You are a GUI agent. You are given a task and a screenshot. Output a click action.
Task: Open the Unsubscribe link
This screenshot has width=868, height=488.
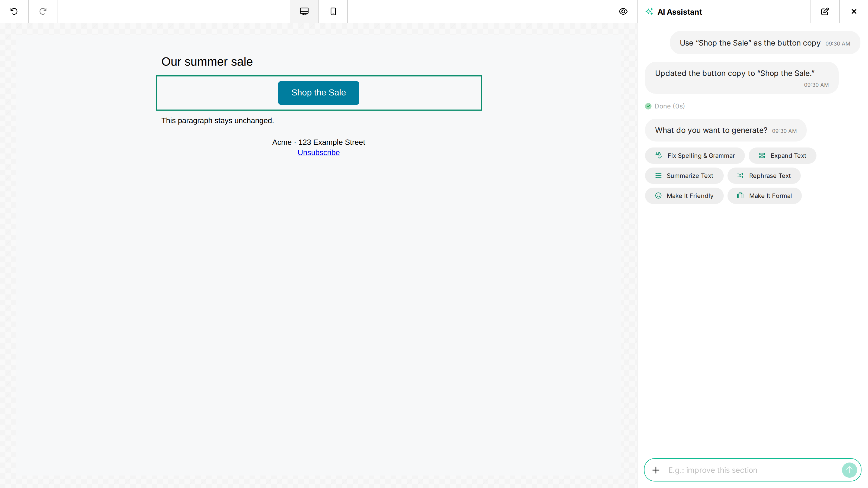point(318,153)
